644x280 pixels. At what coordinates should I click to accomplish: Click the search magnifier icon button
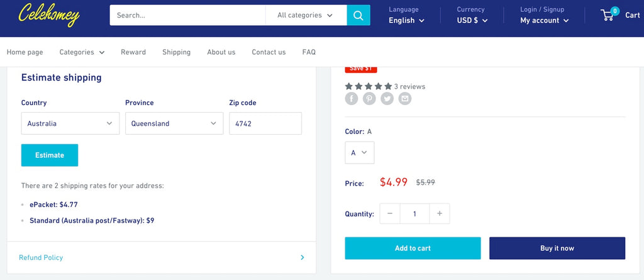click(x=358, y=15)
